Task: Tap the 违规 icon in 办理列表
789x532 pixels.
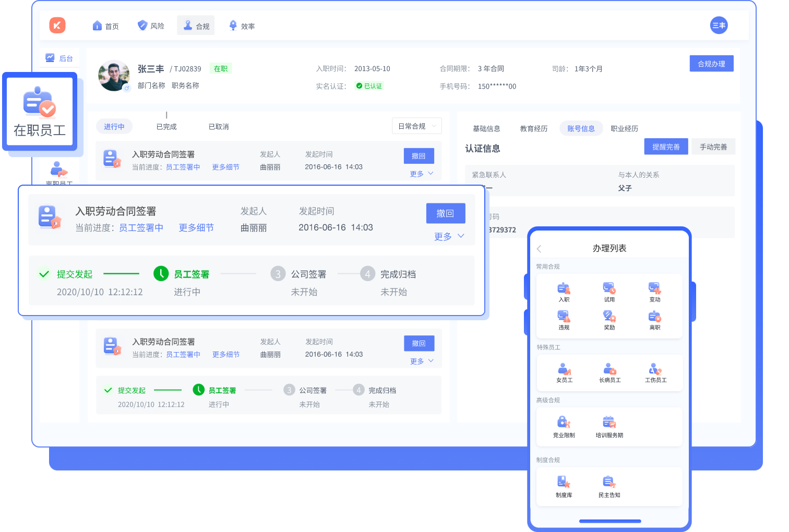Action: pyautogui.click(x=564, y=317)
